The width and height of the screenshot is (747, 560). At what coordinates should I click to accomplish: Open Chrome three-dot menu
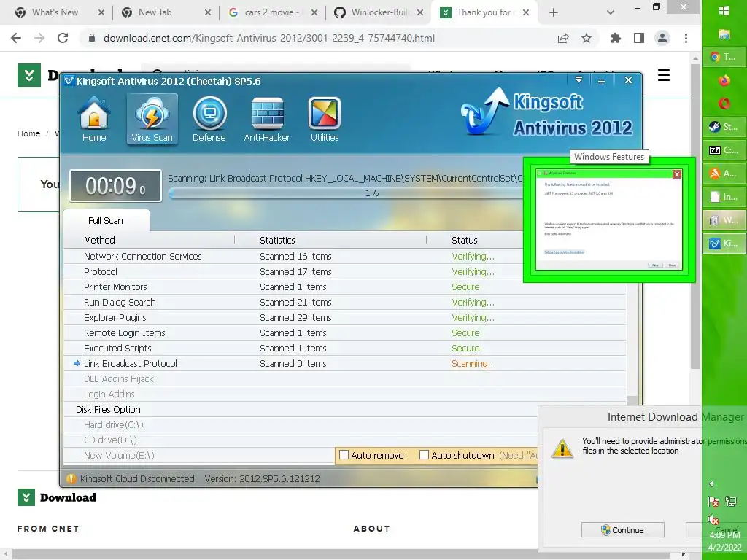pyautogui.click(x=686, y=38)
